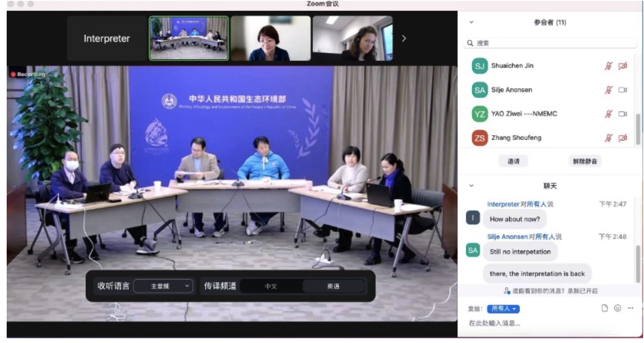Click the red Recording indicator
This screenshot has width=644, height=343.
coord(28,74)
